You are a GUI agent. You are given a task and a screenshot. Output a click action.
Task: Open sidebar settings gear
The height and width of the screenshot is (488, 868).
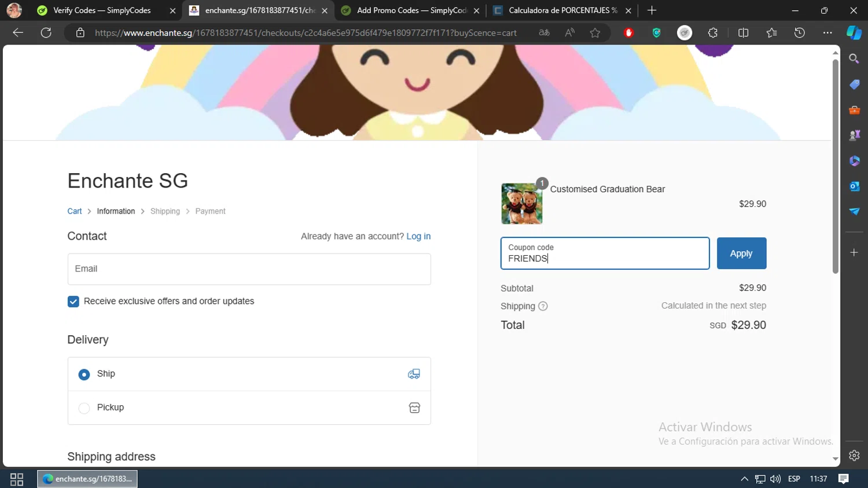[x=854, y=456]
